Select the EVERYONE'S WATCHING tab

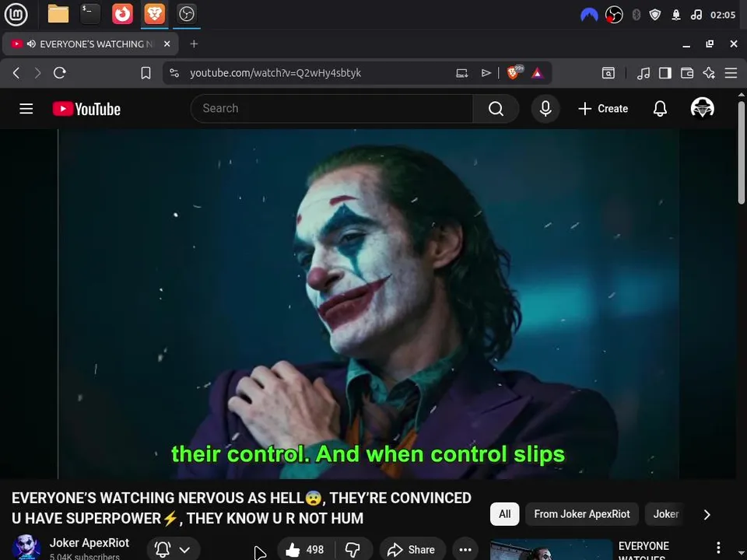point(90,44)
